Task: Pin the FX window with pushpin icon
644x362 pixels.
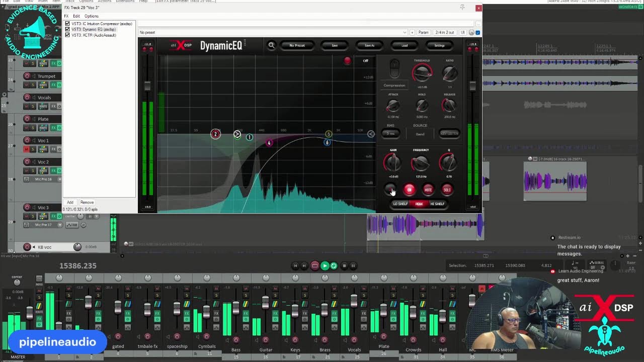Action: tap(462, 8)
